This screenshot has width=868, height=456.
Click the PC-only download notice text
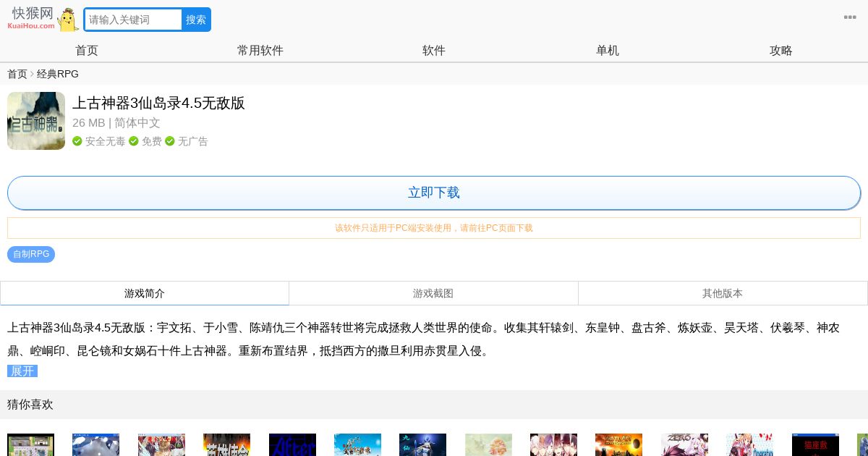pyautogui.click(x=434, y=228)
